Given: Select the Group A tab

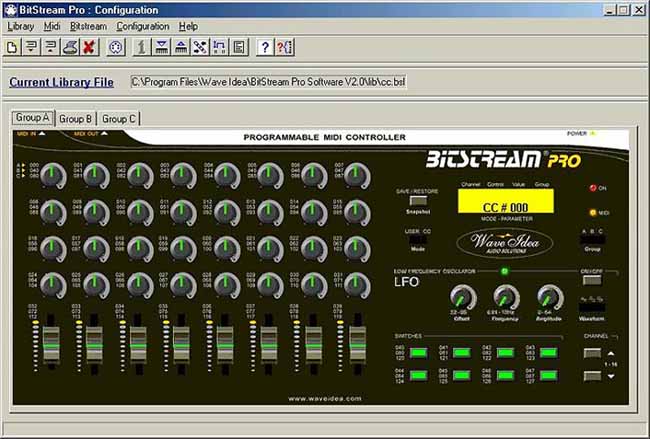Looking at the screenshot, I should coord(33,118).
